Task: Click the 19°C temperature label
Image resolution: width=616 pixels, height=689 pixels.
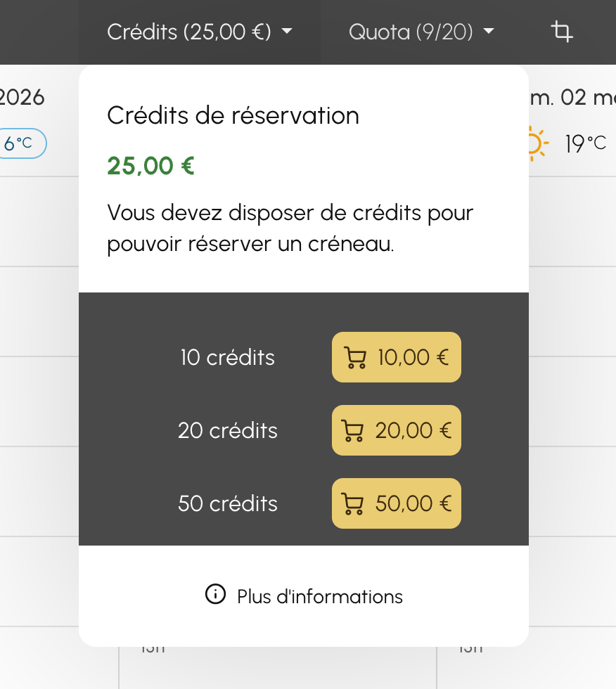Action: (x=585, y=143)
